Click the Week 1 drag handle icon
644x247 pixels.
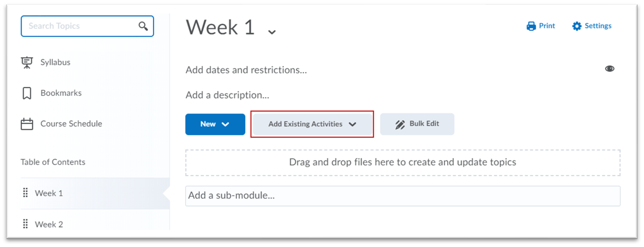[26, 193]
